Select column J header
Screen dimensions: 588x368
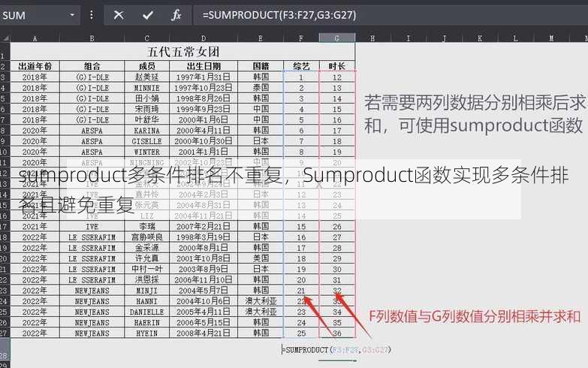[444, 38]
